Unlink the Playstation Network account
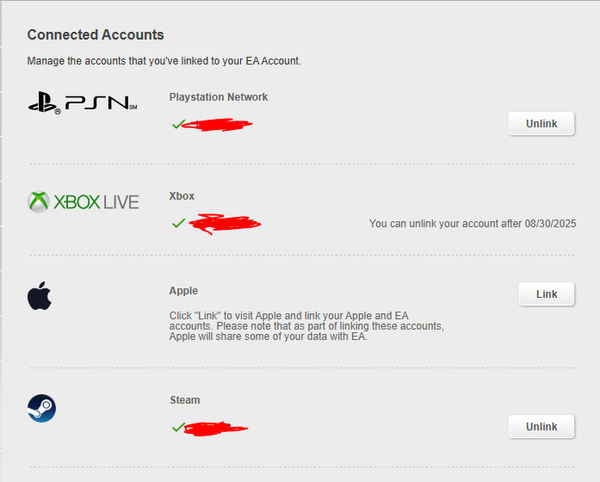600x482 pixels. coord(541,124)
